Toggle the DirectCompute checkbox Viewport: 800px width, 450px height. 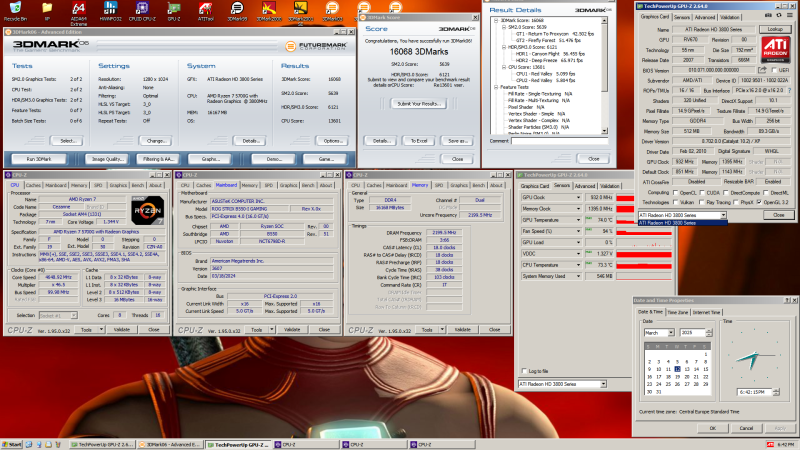[x=726, y=193]
